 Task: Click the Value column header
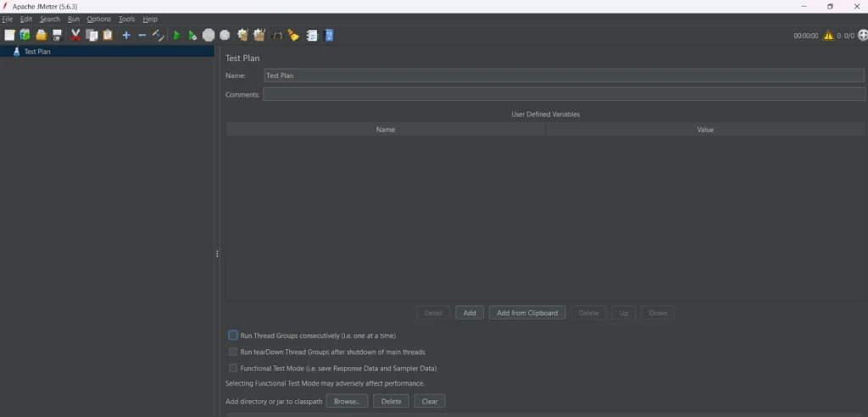705,130
